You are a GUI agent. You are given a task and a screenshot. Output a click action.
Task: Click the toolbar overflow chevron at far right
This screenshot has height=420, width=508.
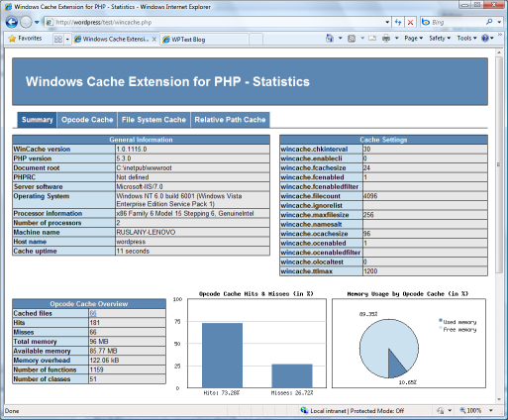point(499,35)
